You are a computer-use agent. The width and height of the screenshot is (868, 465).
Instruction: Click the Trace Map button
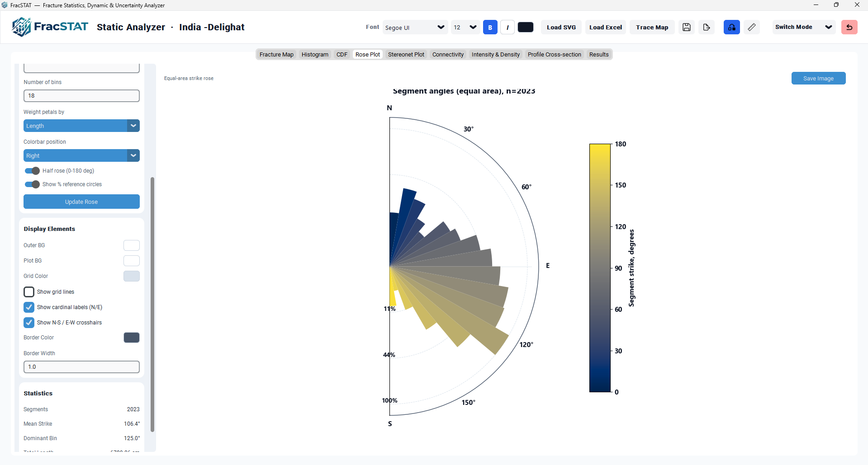tap(652, 27)
